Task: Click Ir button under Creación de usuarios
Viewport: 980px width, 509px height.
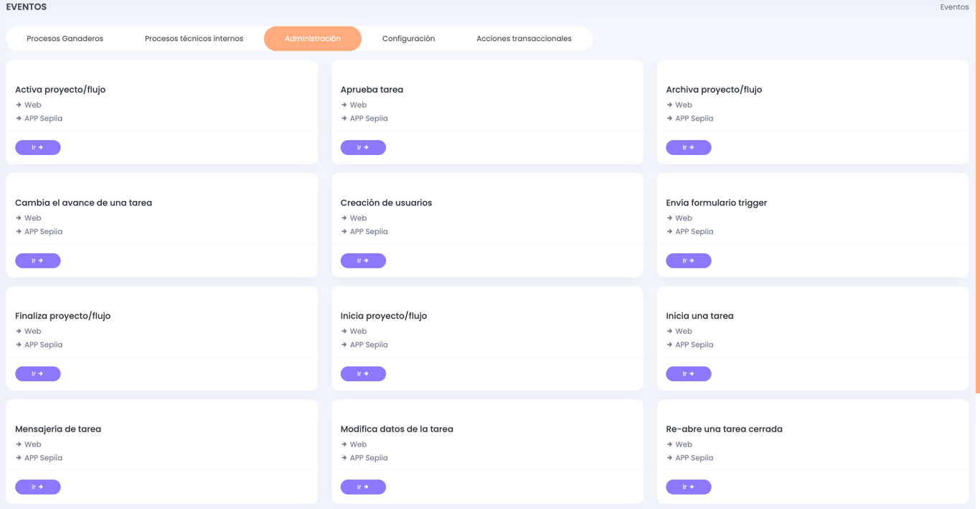Action: coord(363,261)
